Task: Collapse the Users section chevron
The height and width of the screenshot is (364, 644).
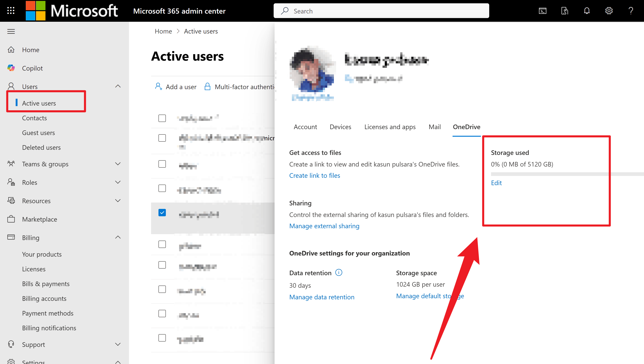Action: [x=118, y=86]
